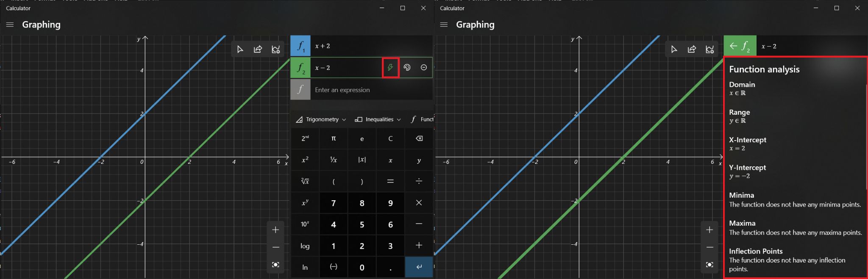Image resolution: width=868 pixels, height=279 pixels.
Task: Remove the x − 2 equation with the minus-circle icon
Action: [423, 68]
